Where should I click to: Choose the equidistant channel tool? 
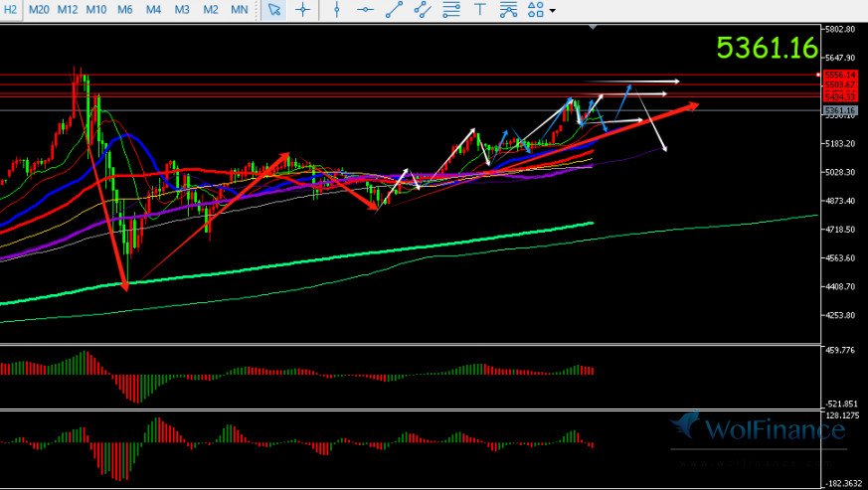(x=423, y=10)
